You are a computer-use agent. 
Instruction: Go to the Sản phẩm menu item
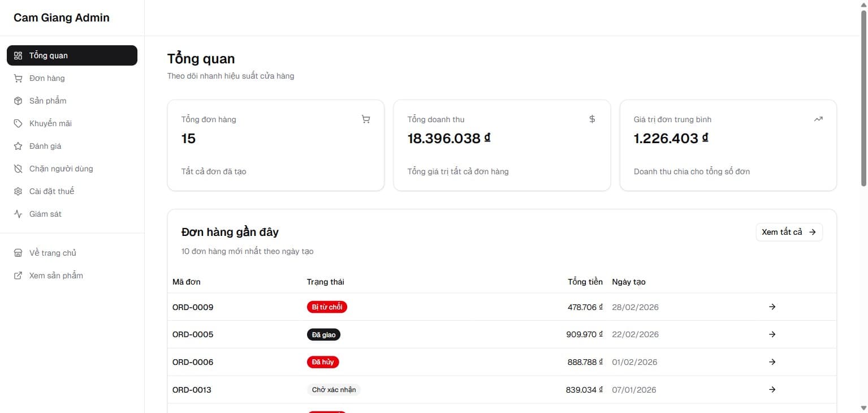(x=47, y=101)
